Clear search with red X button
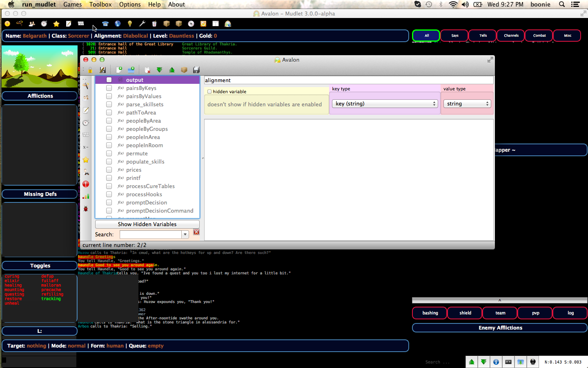Image resolution: width=588 pixels, height=368 pixels. (196, 232)
